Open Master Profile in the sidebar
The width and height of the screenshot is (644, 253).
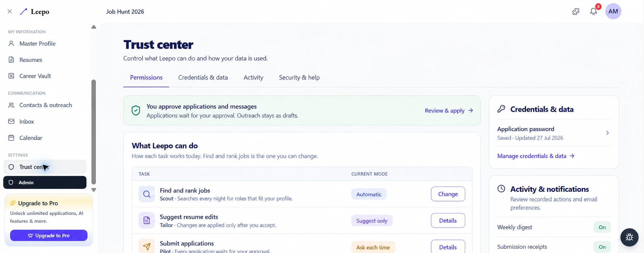pyautogui.click(x=45, y=43)
